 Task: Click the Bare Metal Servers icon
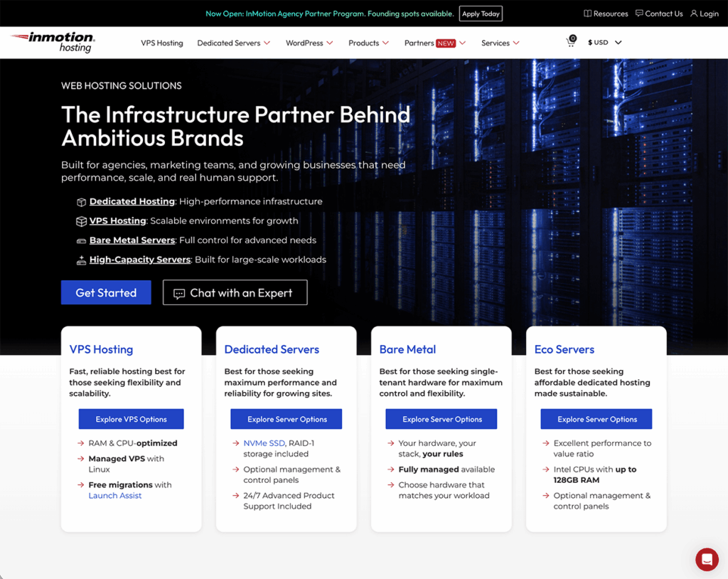pyautogui.click(x=81, y=240)
